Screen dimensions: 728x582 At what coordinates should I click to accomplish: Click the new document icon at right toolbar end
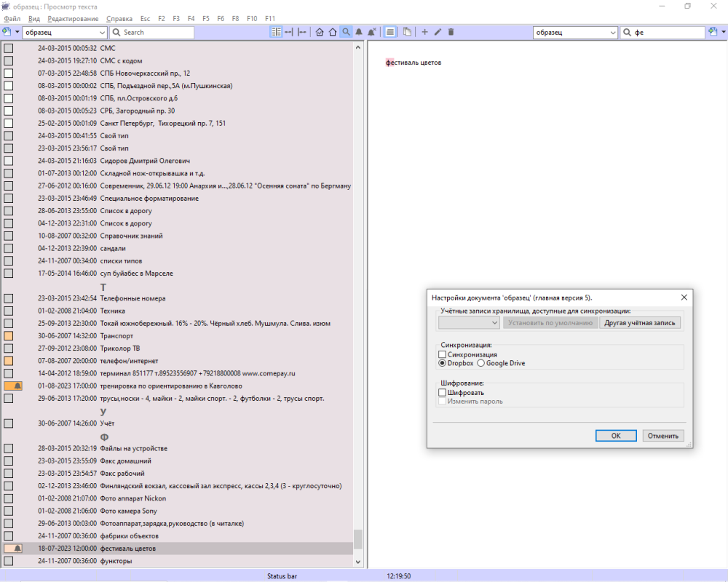pos(713,32)
